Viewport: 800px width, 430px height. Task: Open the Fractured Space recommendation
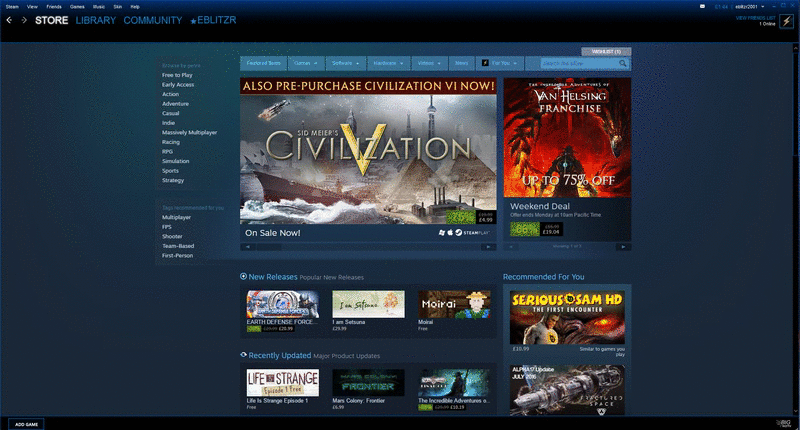tap(567, 390)
